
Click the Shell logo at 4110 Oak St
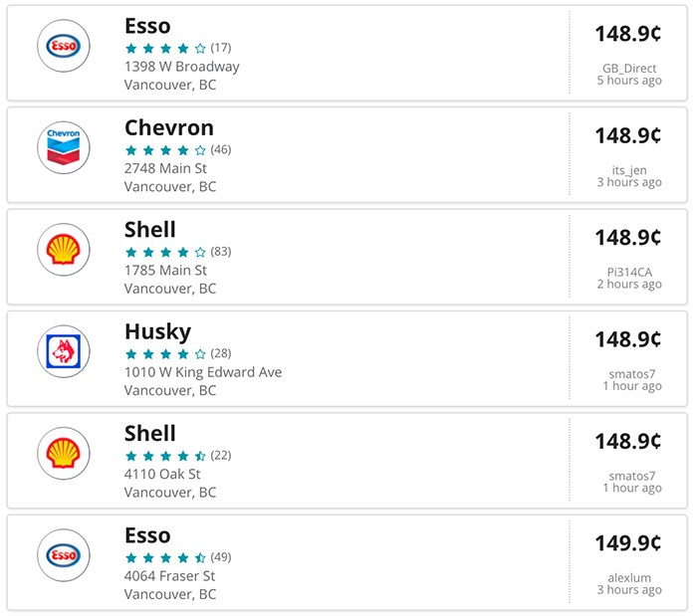[64, 454]
